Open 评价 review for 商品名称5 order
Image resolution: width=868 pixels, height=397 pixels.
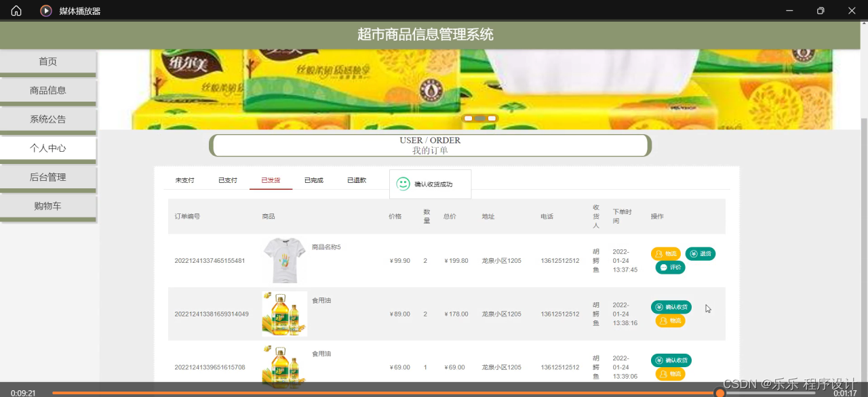pyautogui.click(x=670, y=267)
